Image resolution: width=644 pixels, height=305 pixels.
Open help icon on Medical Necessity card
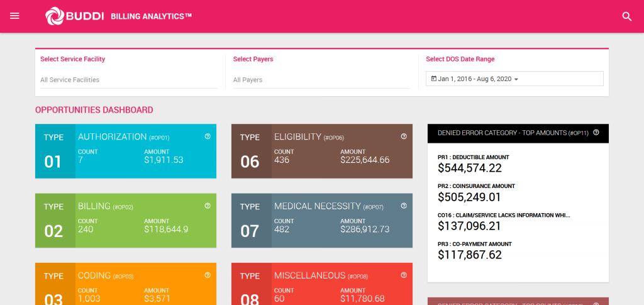click(404, 206)
